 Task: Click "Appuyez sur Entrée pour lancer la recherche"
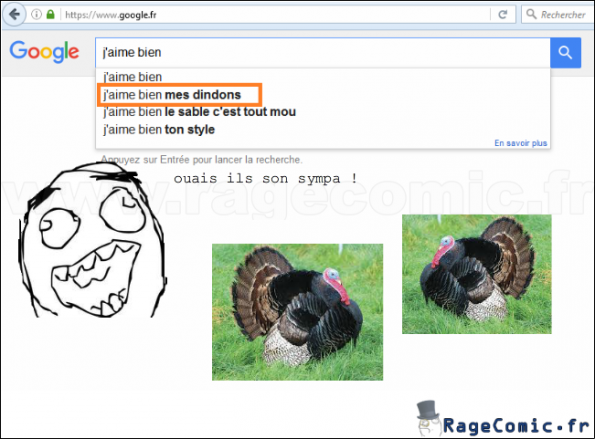[201, 160]
